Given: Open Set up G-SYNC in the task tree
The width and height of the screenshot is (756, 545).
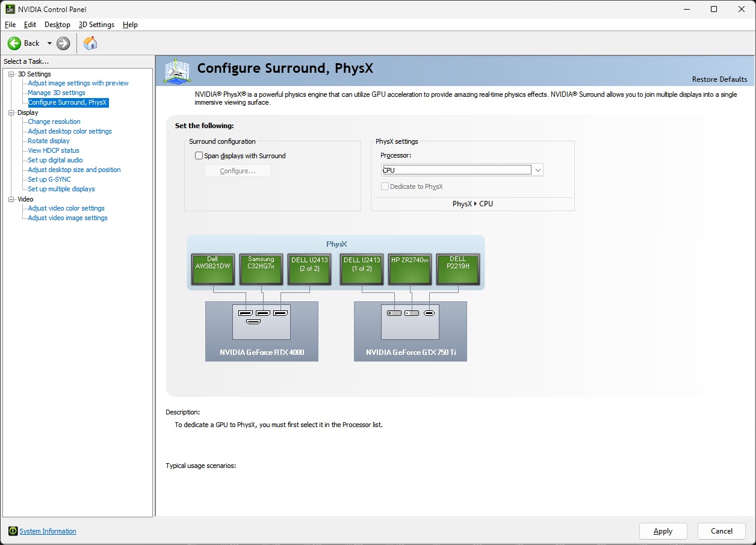Looking at the screenshot, I should (49, 179).
